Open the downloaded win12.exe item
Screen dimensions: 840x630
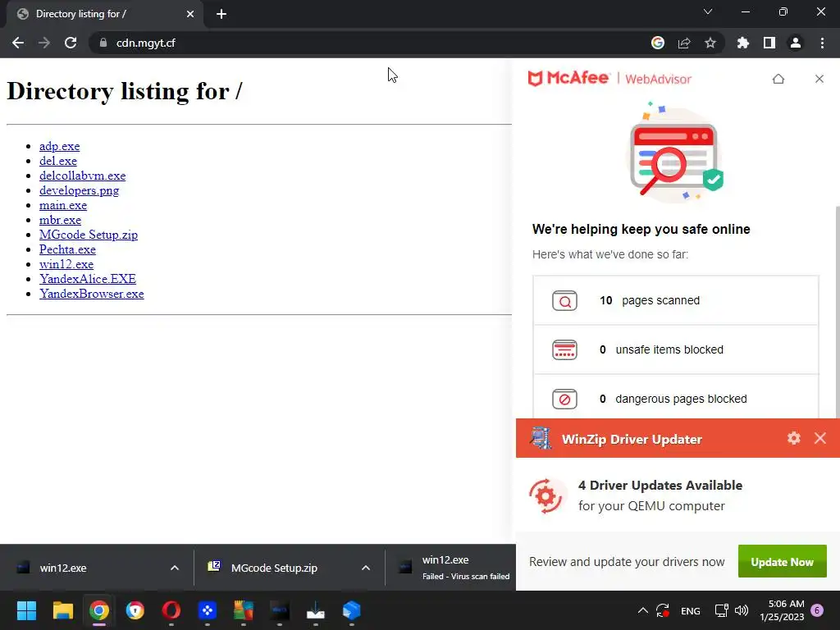point(85,568)
